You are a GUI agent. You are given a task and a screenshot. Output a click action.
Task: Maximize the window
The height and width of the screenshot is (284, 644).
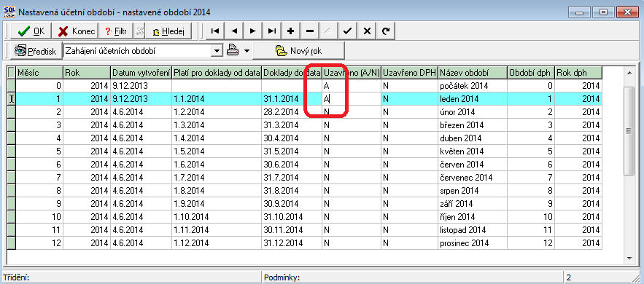(x=603, y=12)
